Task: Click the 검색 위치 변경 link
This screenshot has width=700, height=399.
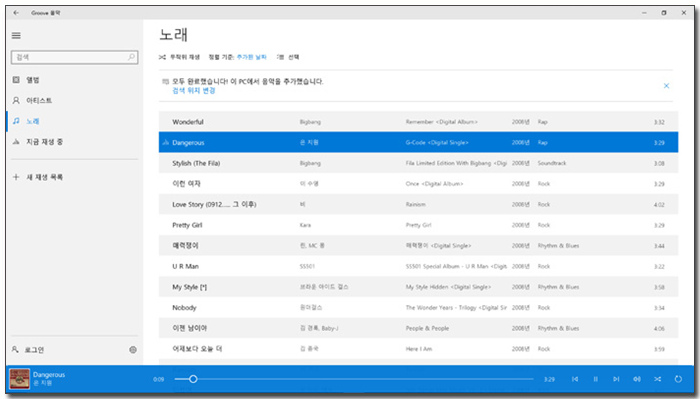Action: point(194,91)
